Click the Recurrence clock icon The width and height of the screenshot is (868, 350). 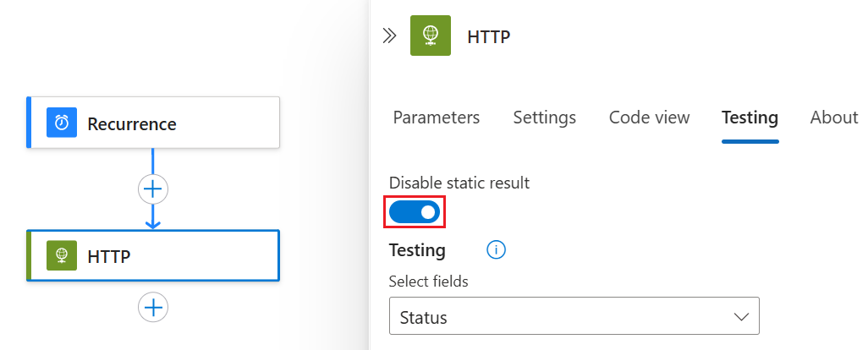62,123
